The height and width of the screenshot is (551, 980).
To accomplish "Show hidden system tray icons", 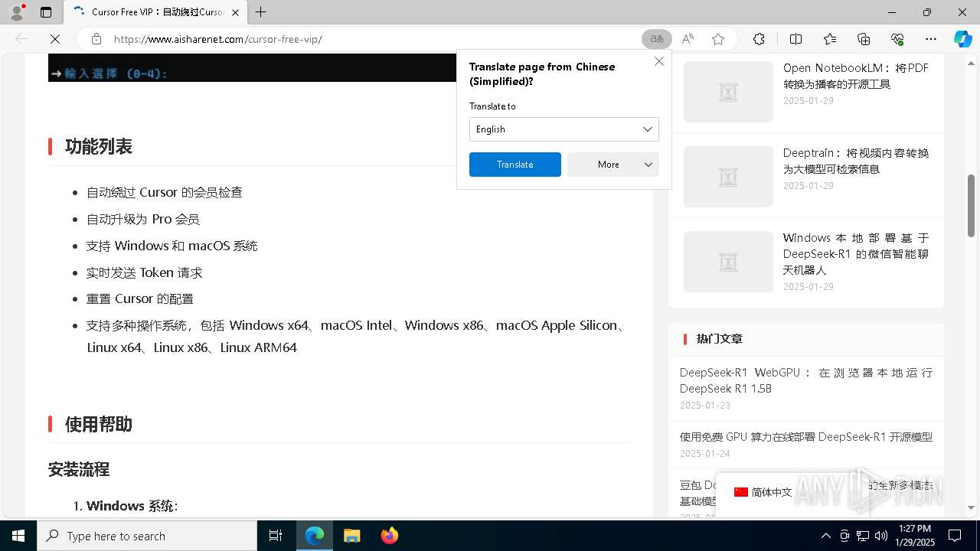I will coord(825,536).
